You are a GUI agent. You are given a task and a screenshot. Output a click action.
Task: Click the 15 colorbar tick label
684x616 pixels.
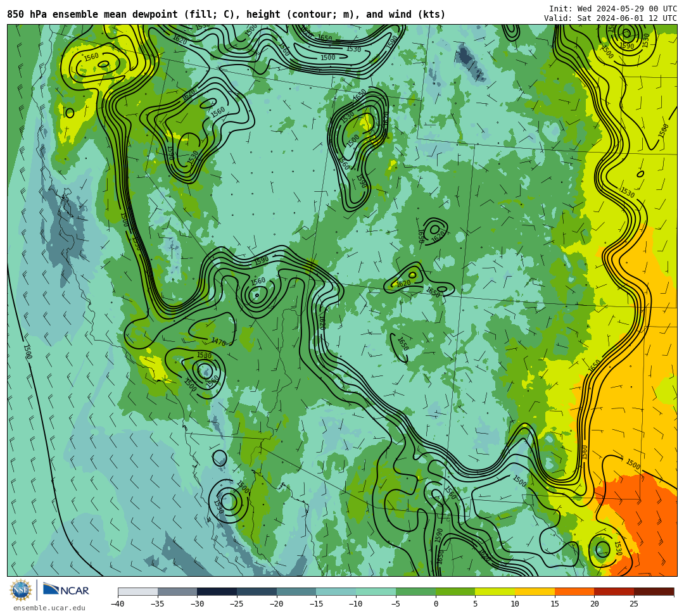554,604
